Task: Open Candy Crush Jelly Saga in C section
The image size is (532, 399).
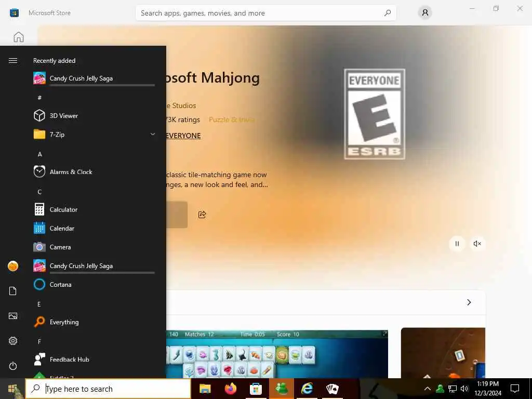Action: tap(94, 266)
